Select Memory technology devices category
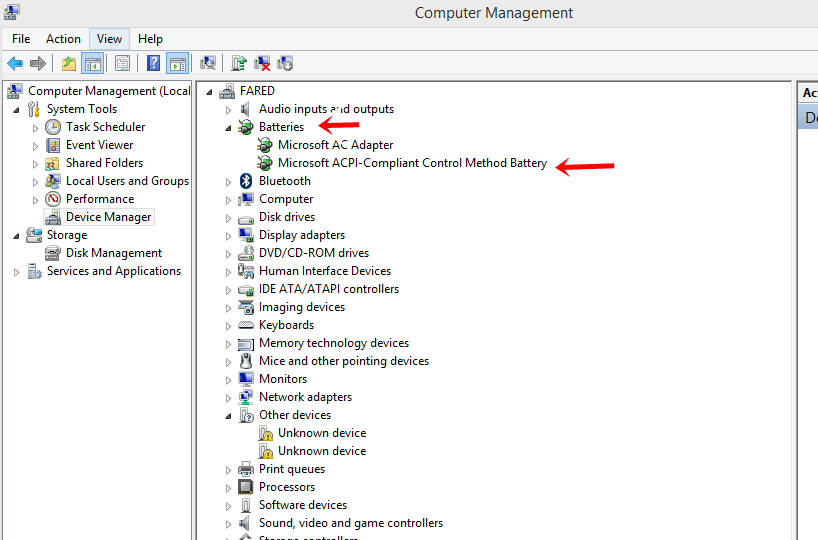The image size is (818, 540). tap(334, 343)
